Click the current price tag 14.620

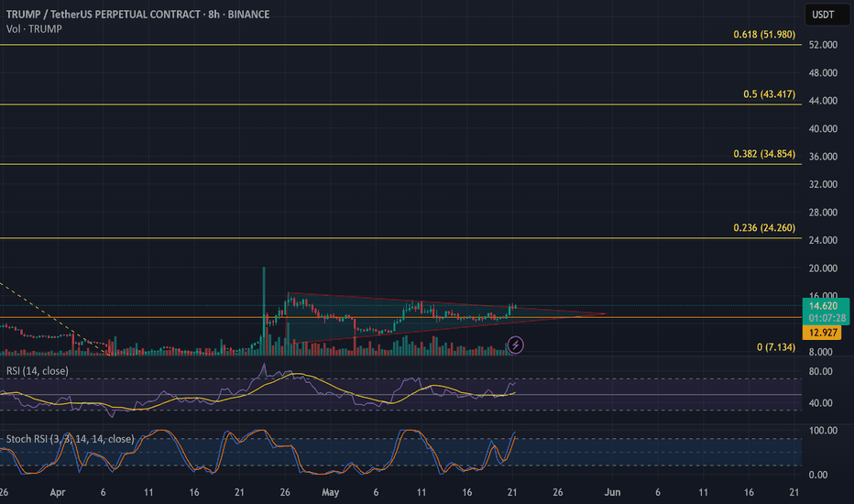pos(823,306)
